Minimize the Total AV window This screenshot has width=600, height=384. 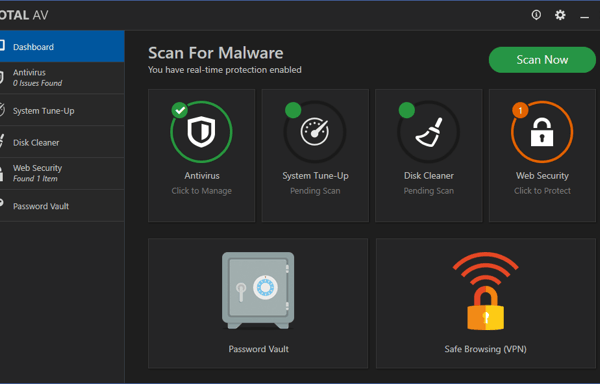coord(584,17)
